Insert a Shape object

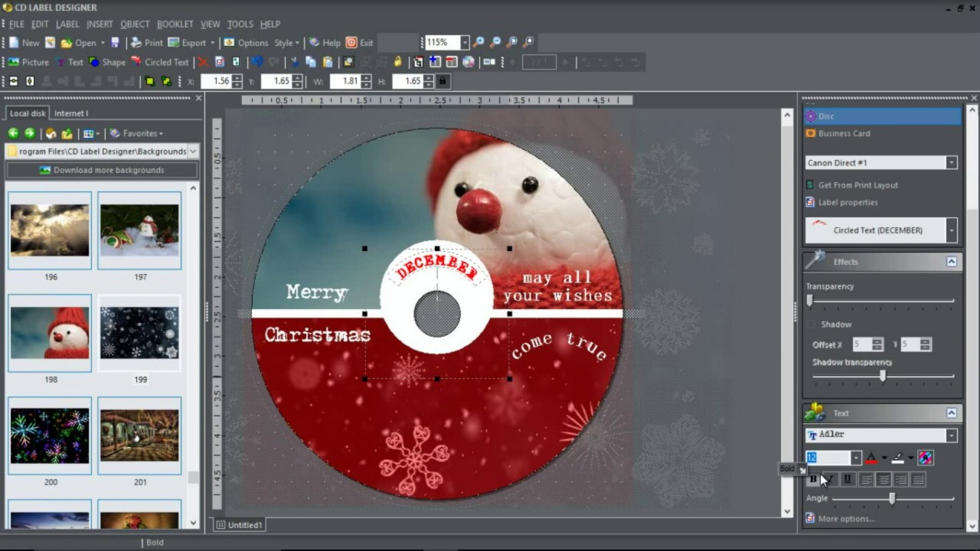coord(107,62)
